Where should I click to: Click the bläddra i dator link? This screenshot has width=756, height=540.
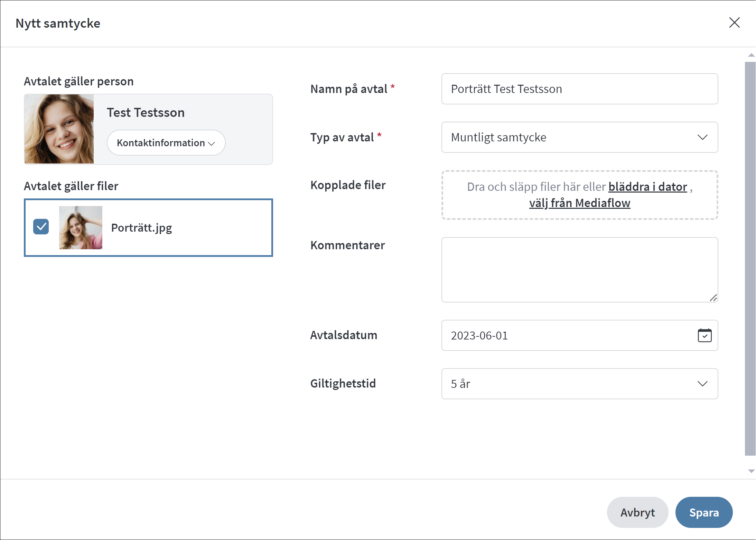coord(647,187)
